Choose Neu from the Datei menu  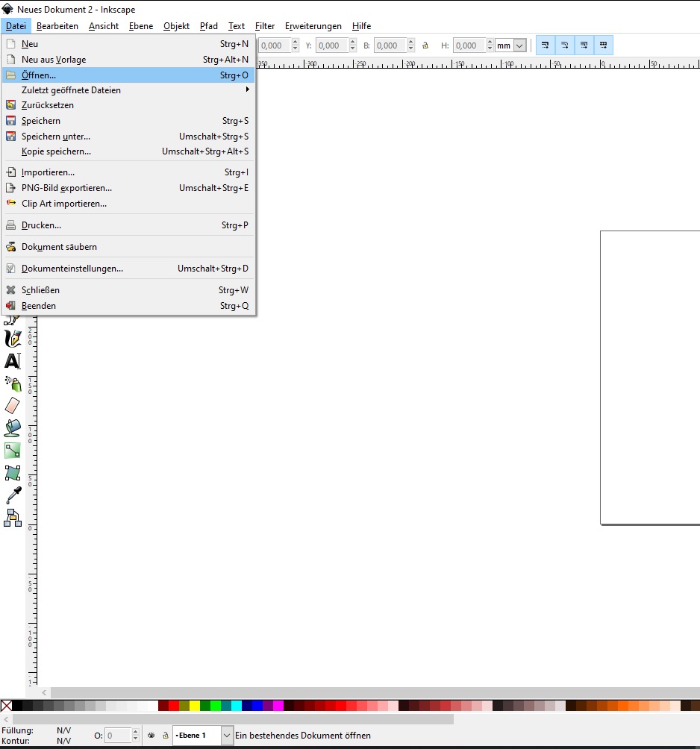pos(128,44)
